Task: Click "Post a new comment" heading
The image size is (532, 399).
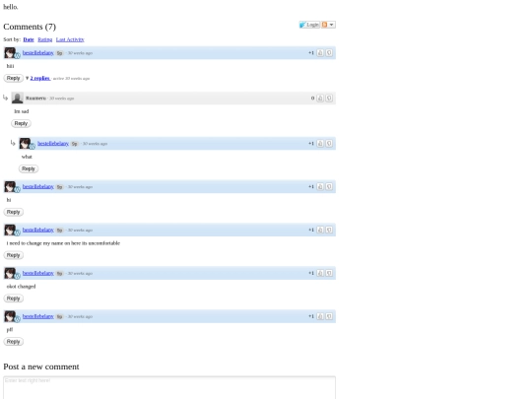Action: (41, 366)
